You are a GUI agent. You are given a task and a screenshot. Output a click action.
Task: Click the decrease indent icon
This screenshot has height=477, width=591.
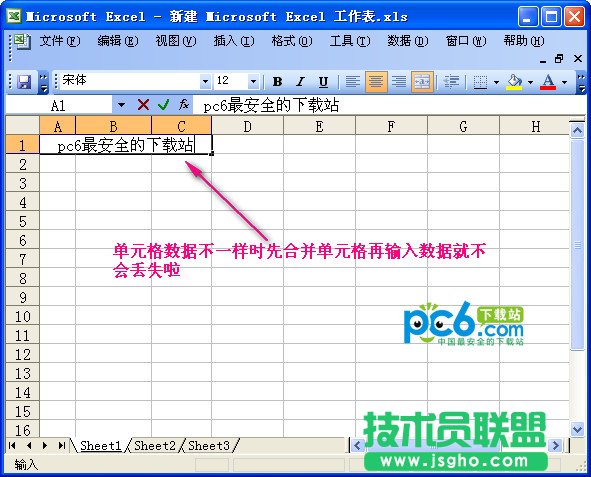click(451, 81)
